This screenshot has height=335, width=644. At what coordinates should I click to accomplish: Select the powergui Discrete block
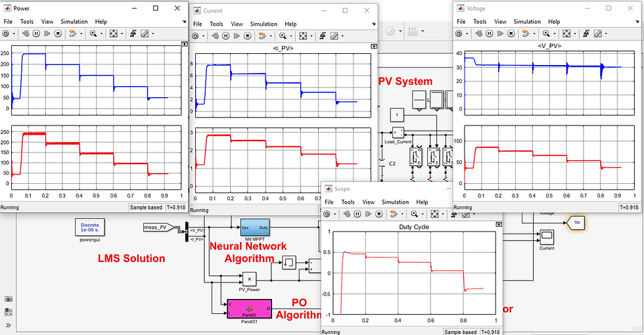pyautogui.click(x=89, y=227)
